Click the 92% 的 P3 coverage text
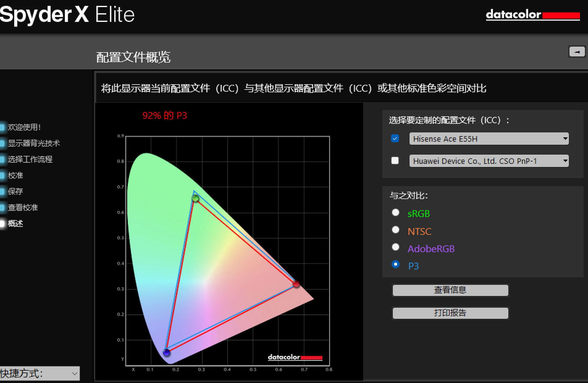Screen dimensions: 588x383 tap(165, 115)
